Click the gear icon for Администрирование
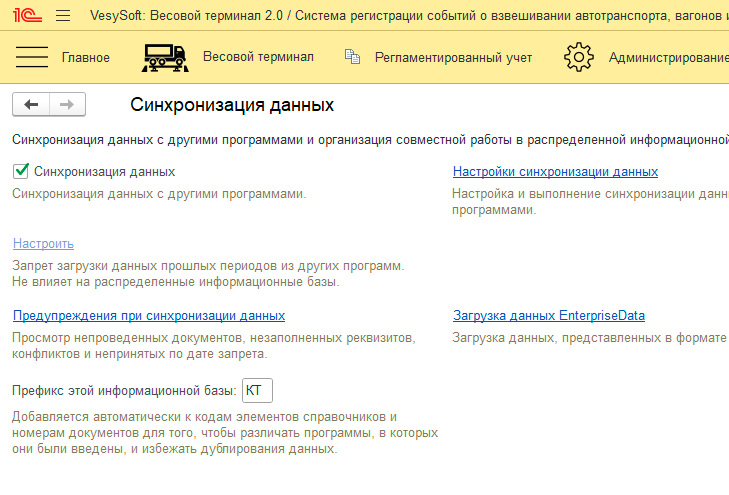Screen dimensions: 729x495 pyautogui.click(x=579, y=57)
